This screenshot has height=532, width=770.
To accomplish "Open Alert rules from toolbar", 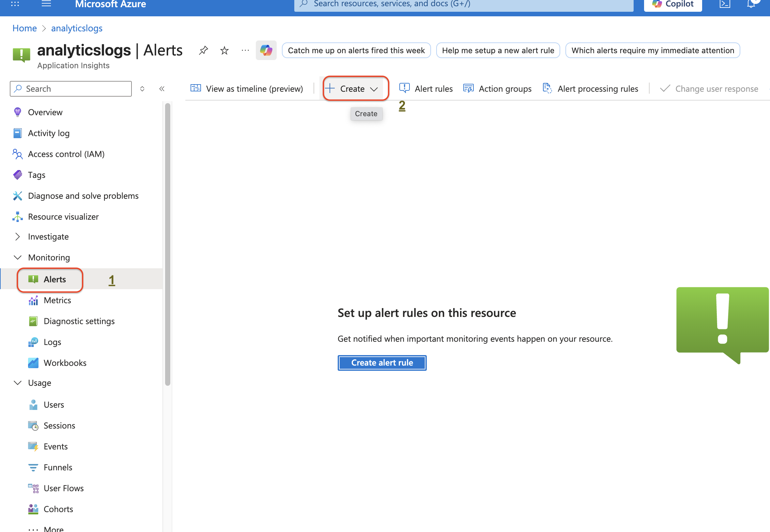I will click(x=426, y=89).
